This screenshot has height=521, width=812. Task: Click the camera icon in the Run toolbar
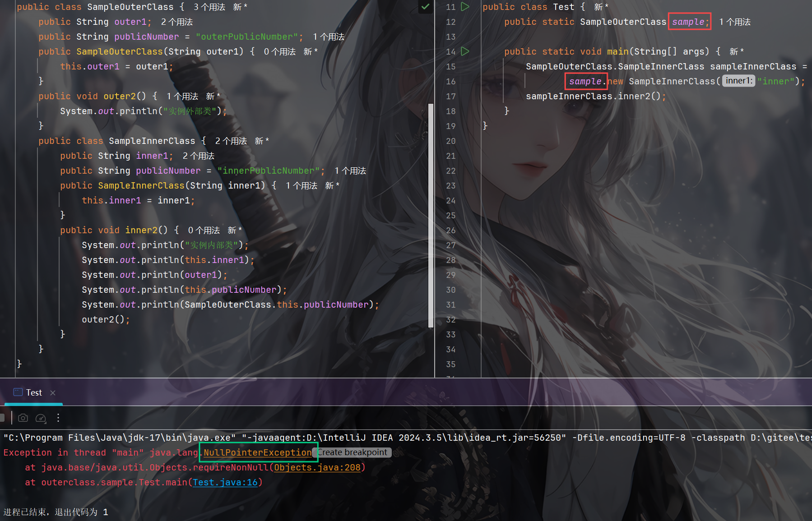pos(23,418)
